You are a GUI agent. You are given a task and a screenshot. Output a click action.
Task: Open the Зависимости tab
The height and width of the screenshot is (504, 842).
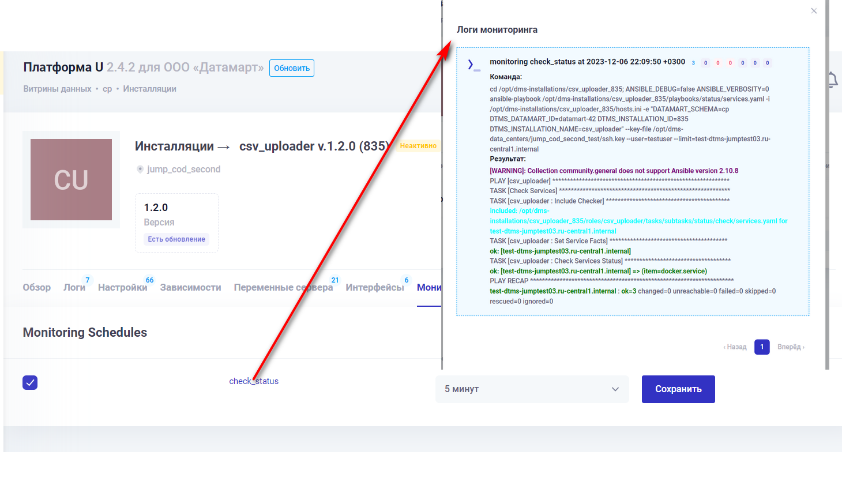[x=190, y=287]
